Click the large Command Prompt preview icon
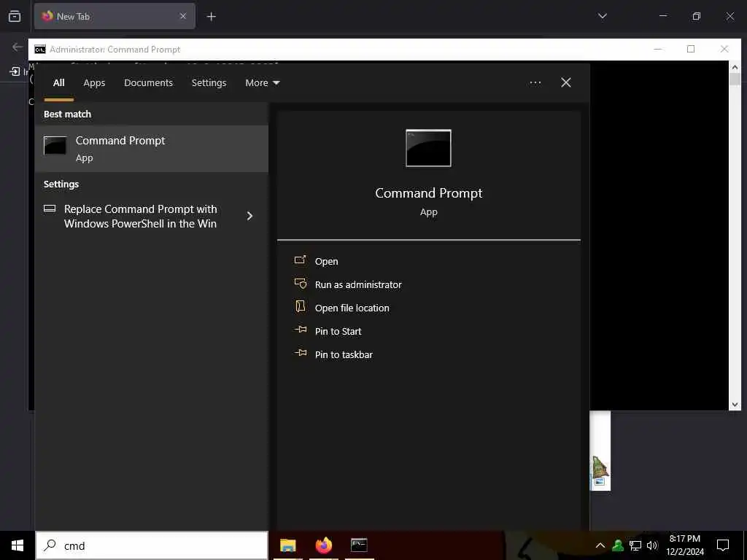 tap(428, 148)
